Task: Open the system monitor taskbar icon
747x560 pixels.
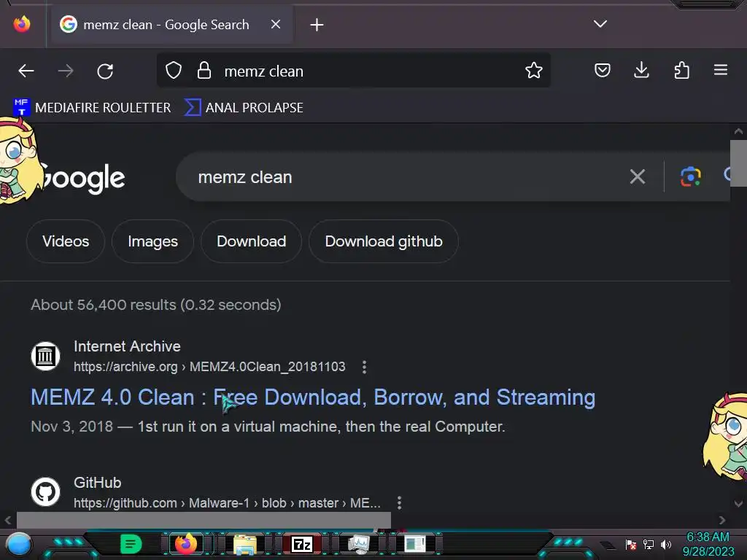Action: coord(359,544)
